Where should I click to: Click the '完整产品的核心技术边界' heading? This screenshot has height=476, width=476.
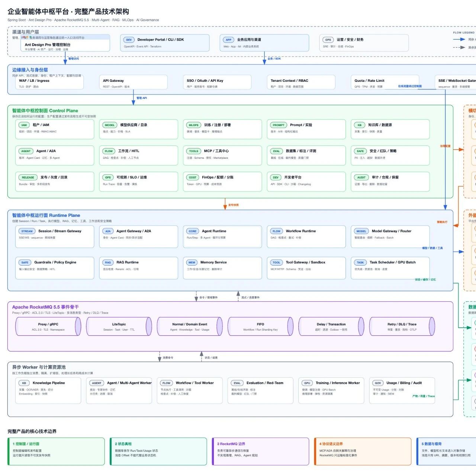point(32,431)
